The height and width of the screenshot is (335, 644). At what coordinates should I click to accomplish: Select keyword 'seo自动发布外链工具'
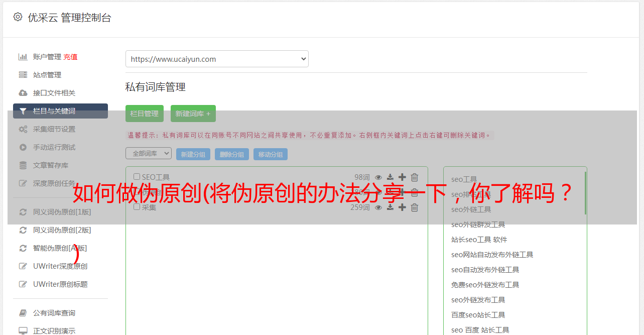tap(485, 270)
